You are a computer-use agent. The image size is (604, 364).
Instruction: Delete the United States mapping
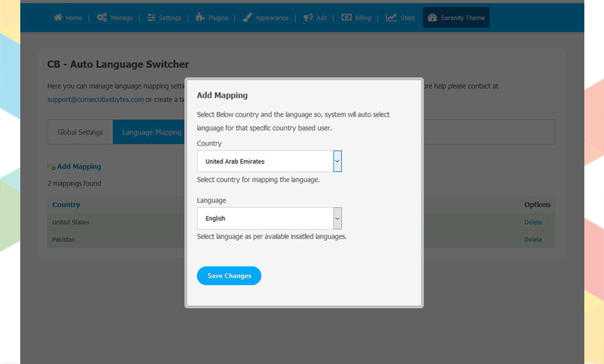(533, 222)
